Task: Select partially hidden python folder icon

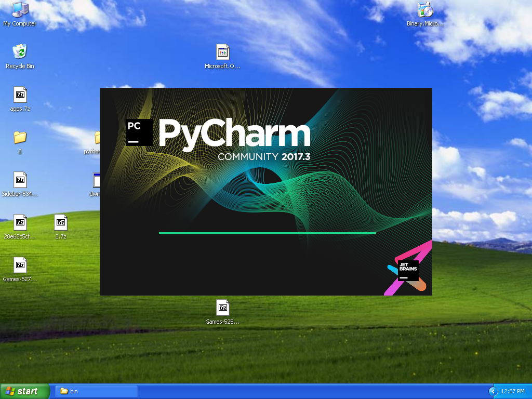Action: pyautogui.click(x=97, y=137)
